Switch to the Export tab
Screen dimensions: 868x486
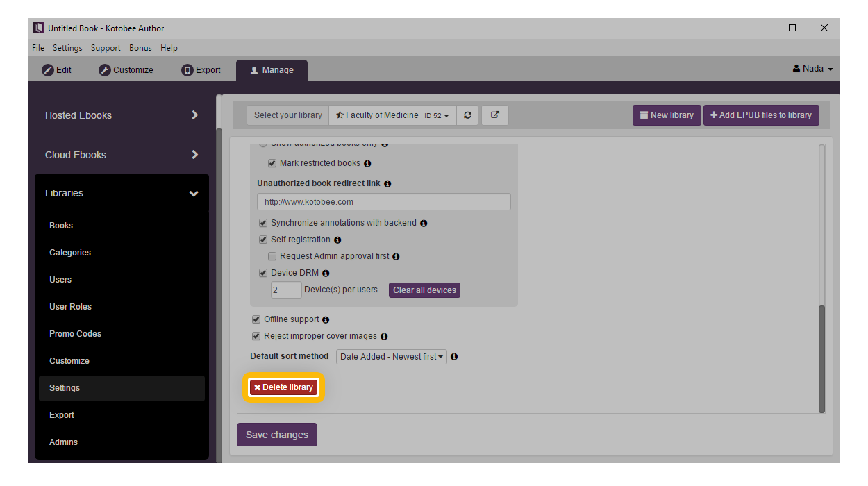pyautogui.click(x=201, y=70)
